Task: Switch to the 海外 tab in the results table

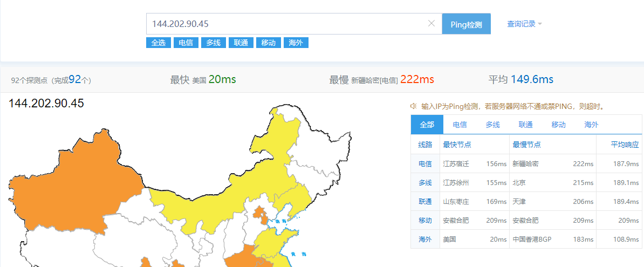Action: pos(592,125)
